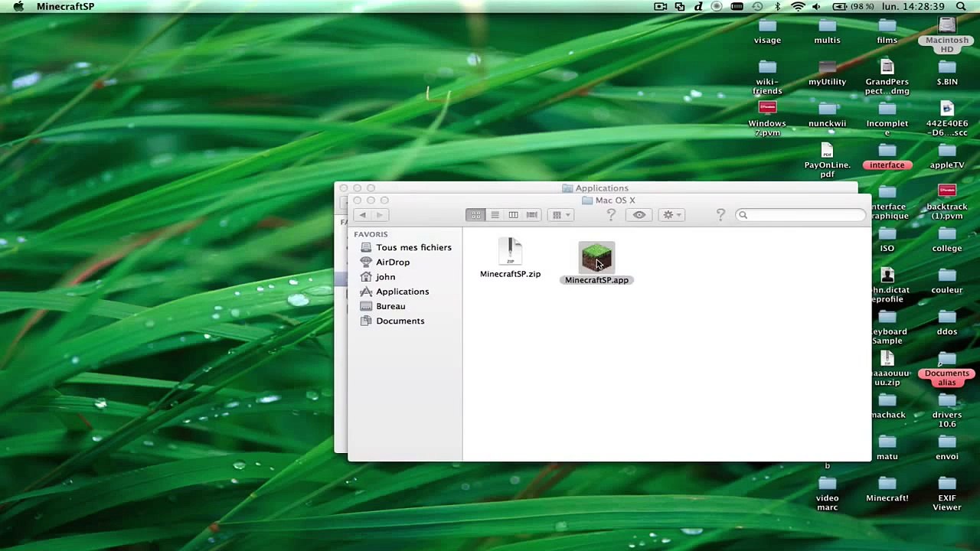Select the MinecraftSP.zip archive file

(510, 253)
